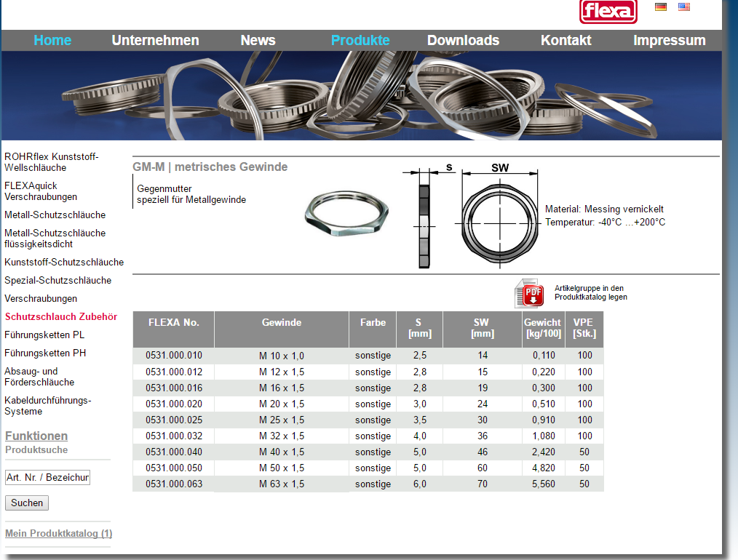Image resolution: width=738 pixels, height=560 pixels.
Task: Click the locknut product photo
Action: click(346, 213)
